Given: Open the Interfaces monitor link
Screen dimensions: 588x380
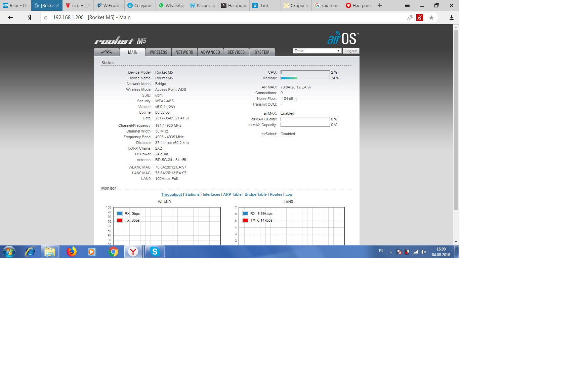Looking at the screenshot, I should pyautogui.click(x=211, y=194).
